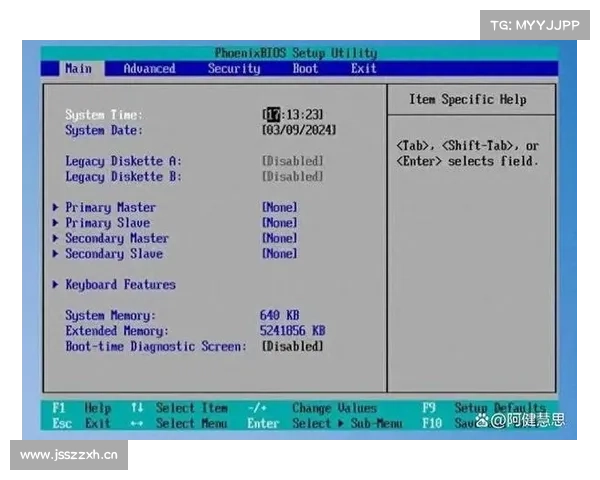Open the Secondary Slave submenu entry
The image size is (600, 480).
tap(114, 253)
